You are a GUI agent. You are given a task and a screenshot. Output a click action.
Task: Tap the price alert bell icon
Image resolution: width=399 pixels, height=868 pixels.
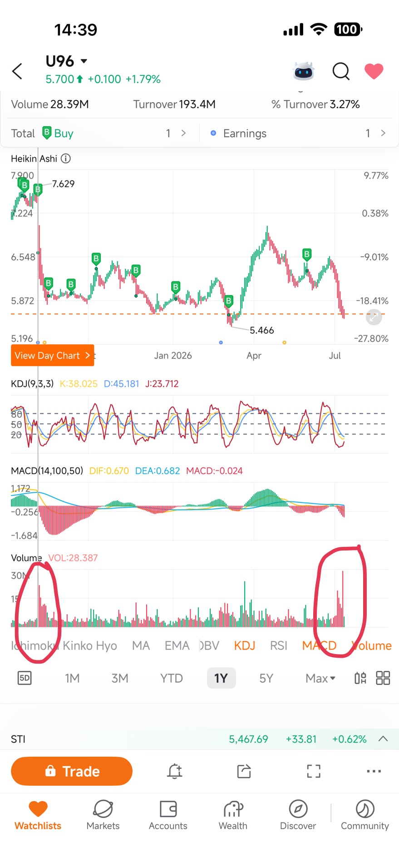click(175, 771)
